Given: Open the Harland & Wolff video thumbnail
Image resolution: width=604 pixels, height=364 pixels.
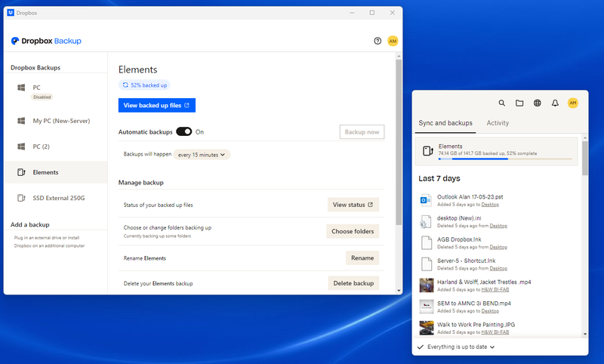Looking at the screenshot, I should point(426,285).
